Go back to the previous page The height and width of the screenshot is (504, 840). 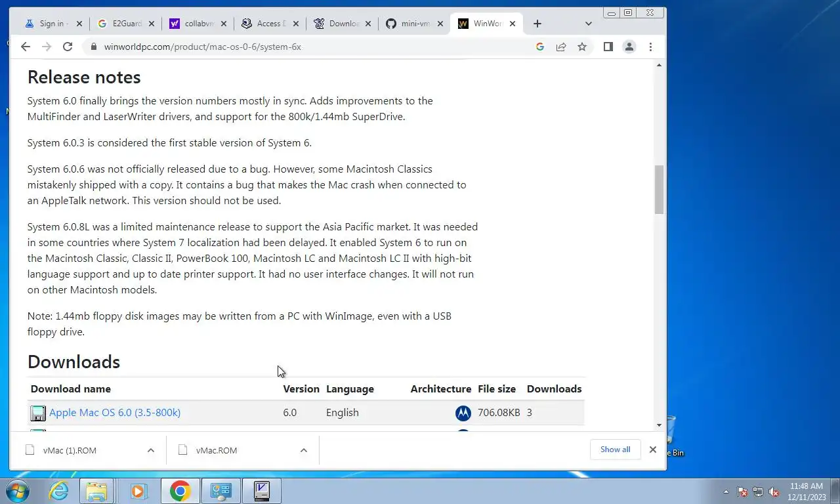[x=26, y=47]
